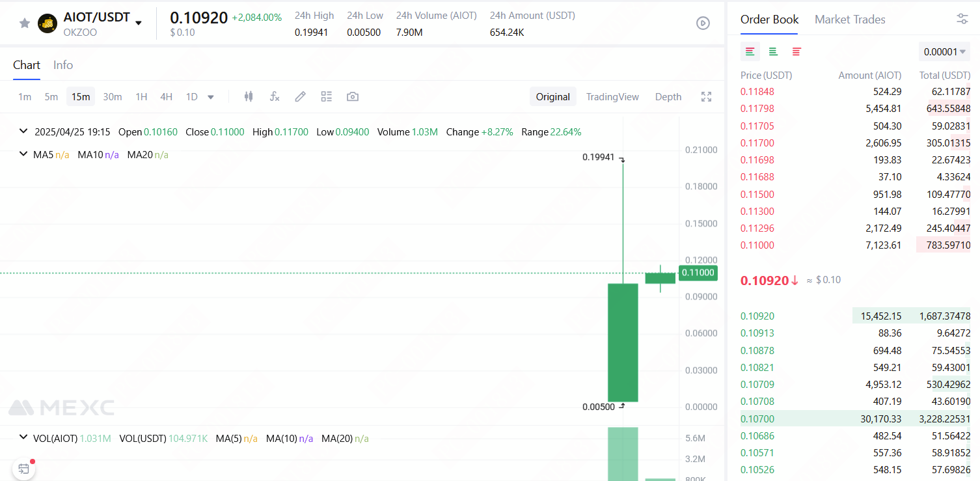The width and height of the screenshot is (980, 481).
Task: Play the tutorial video icon
Action: tap(703, 23)
